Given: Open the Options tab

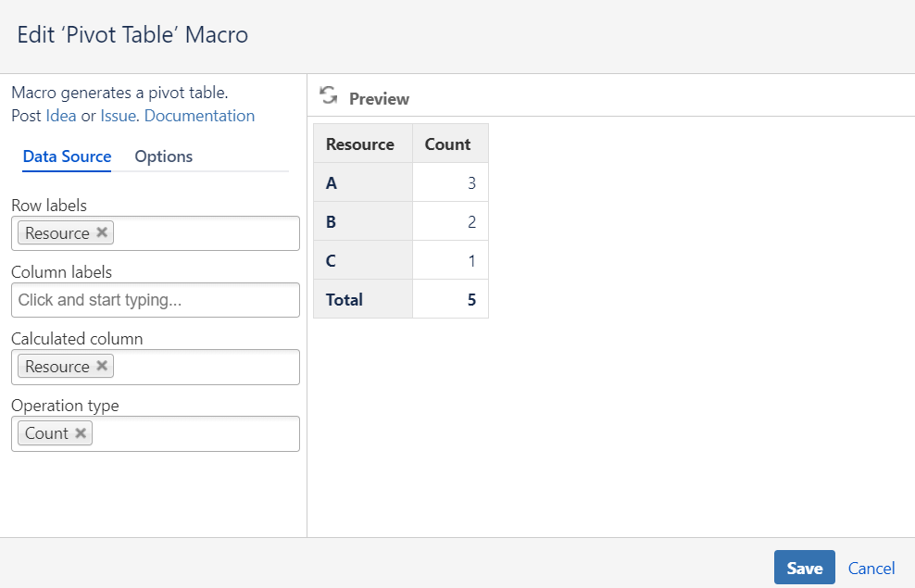Looking at the screenshot, I should (164, 156).
